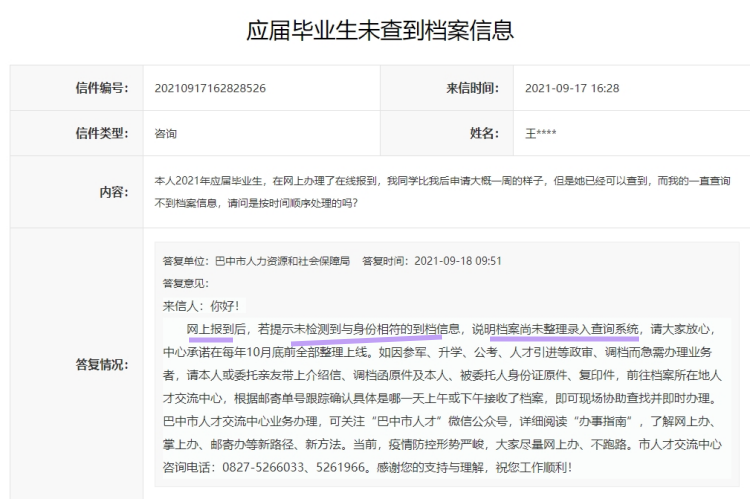Click the 信件编号 label

coord(102,88)
